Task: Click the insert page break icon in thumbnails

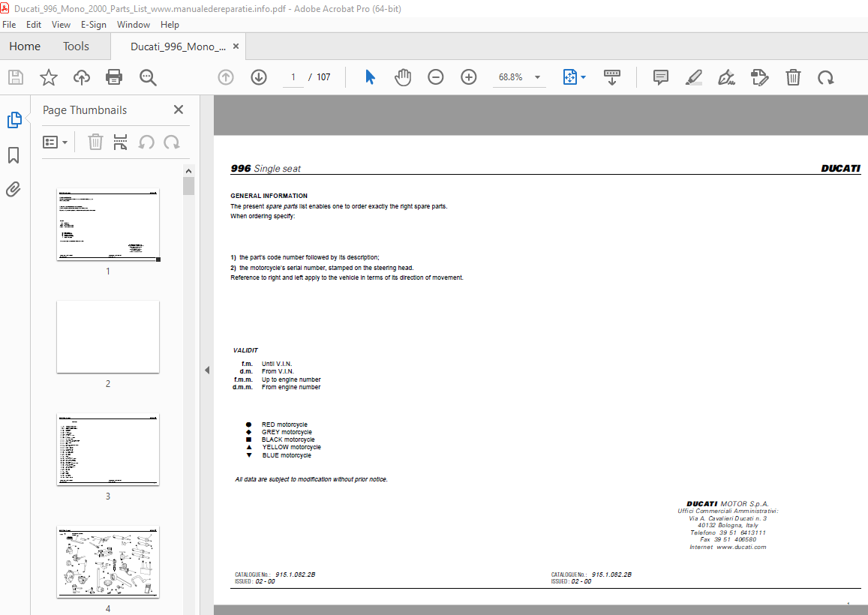Action: [x=120, y=142]
